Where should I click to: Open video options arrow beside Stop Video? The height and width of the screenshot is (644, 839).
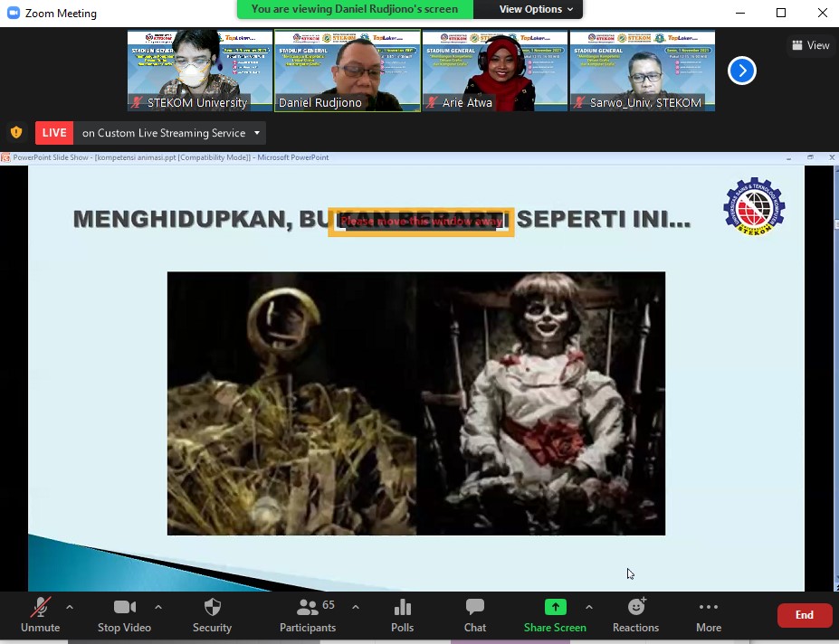(x=158, y=607)
